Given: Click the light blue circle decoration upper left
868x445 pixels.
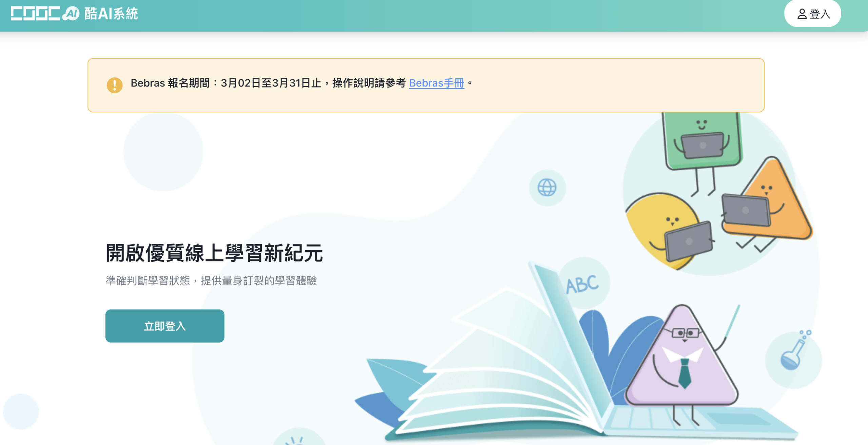Looking at the screenshot, I should [163, 151].
